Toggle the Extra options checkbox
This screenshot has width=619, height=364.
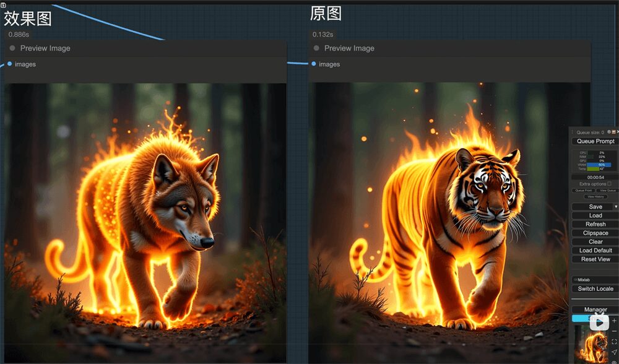pyautogui.click(x=609, y=184)
